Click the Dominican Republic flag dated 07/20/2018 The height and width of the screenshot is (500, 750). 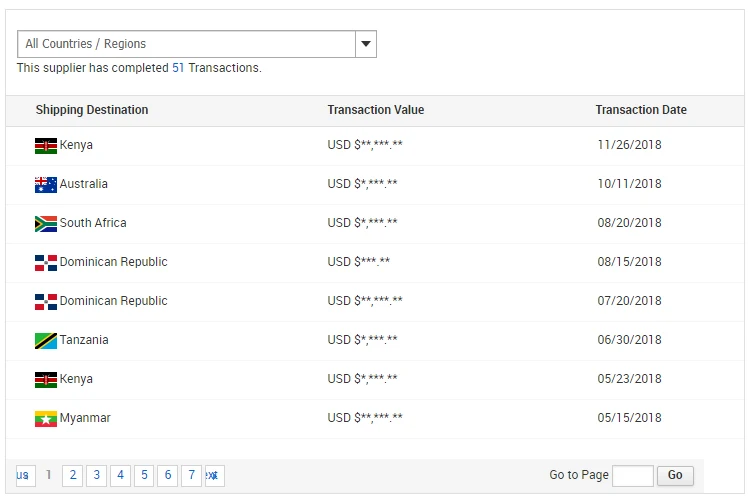46,302
